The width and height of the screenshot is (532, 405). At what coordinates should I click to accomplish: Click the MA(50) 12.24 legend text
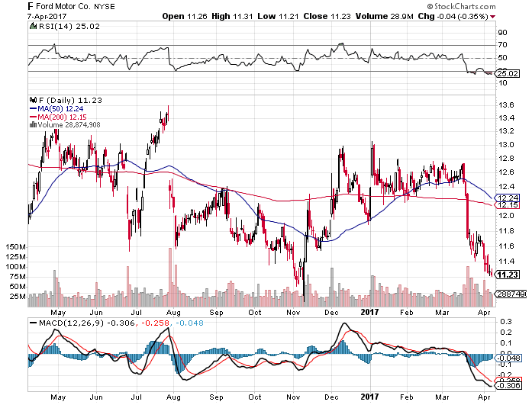60,109
